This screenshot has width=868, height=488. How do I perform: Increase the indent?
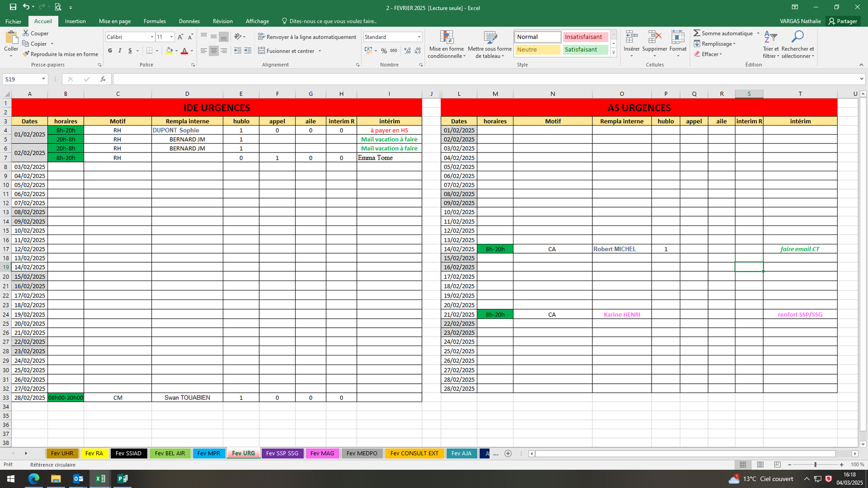[x=247, y=51]
